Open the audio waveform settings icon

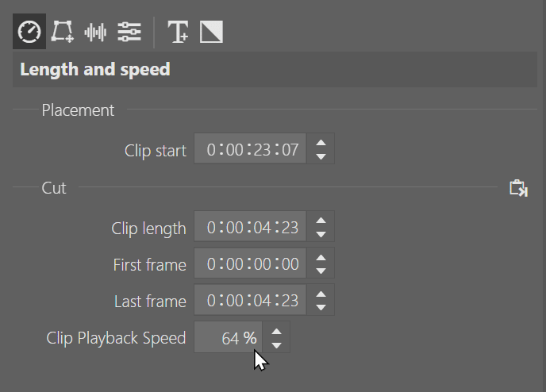click(95, 32)
